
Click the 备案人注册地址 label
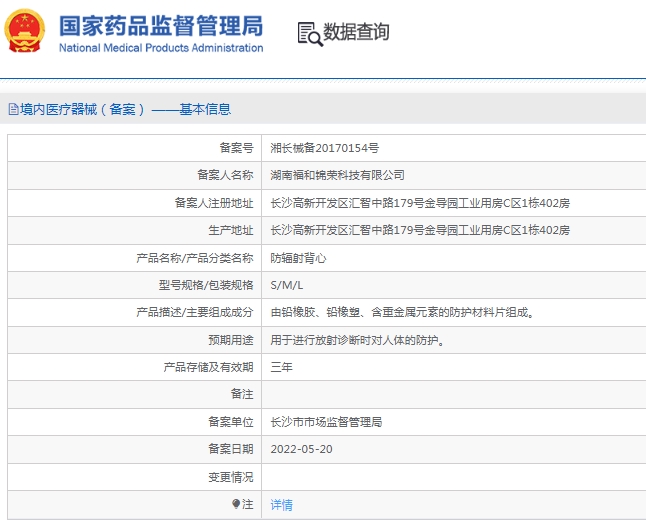point(214,203)
